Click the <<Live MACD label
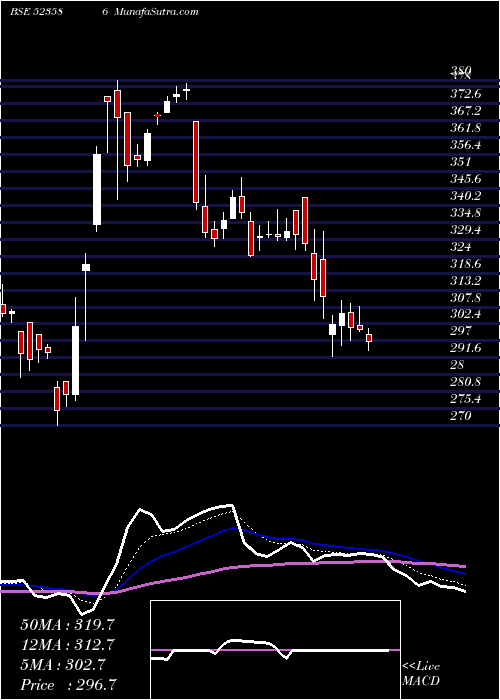The width and height of the screenshot is (500, 700). coord(421,674)
